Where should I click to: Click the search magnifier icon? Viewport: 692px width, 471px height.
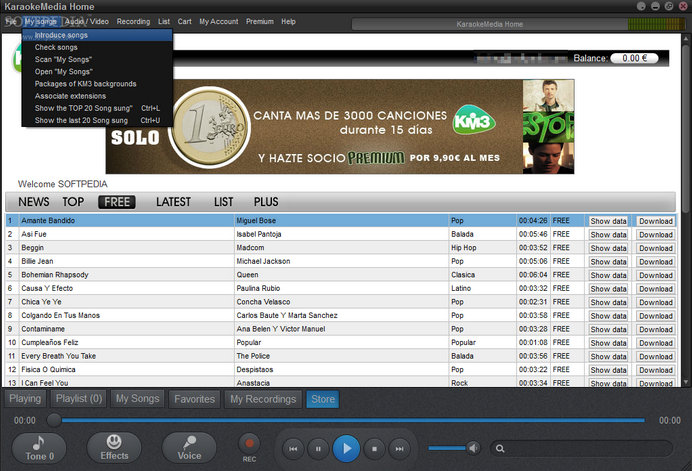500,448
